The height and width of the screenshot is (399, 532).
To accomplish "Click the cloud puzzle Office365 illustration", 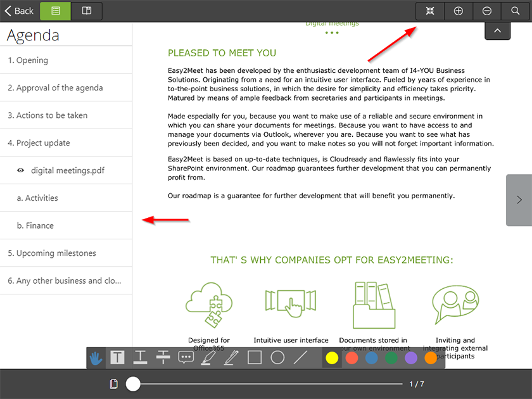I will point(209,305).
